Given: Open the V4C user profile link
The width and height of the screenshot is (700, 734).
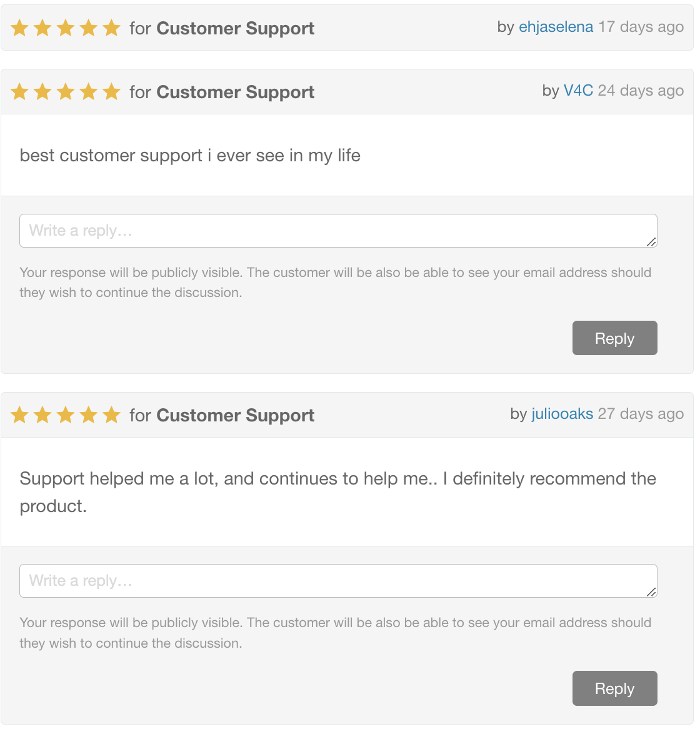Looking at the screenshot, I should pyautogui.click(x=578, y=91).
